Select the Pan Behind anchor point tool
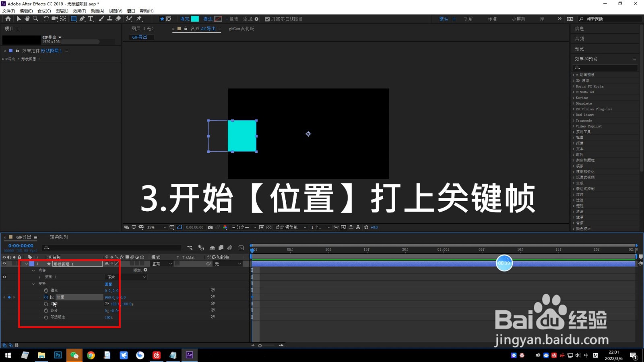The width and height of the screenshot is (644, 362). (63, 19)
